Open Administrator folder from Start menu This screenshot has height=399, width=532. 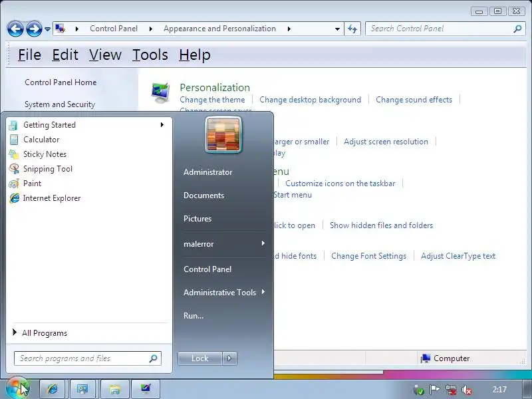[x=207, y=172]
